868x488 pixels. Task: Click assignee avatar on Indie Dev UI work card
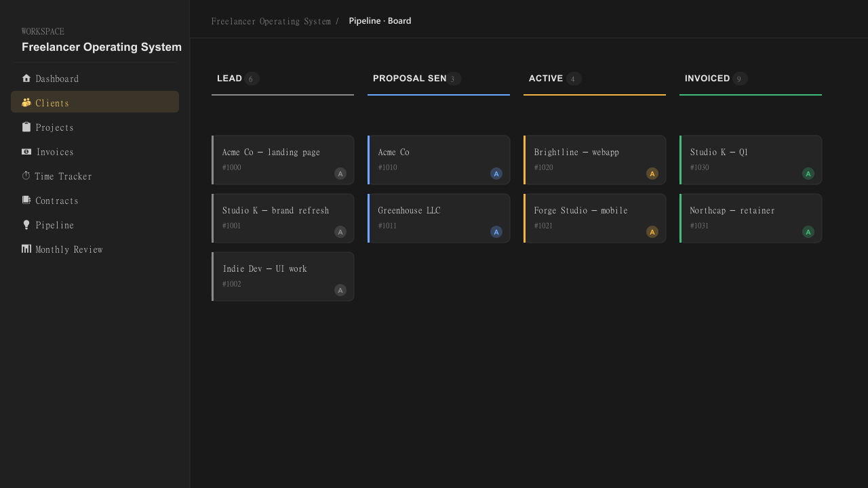point(340,290)
